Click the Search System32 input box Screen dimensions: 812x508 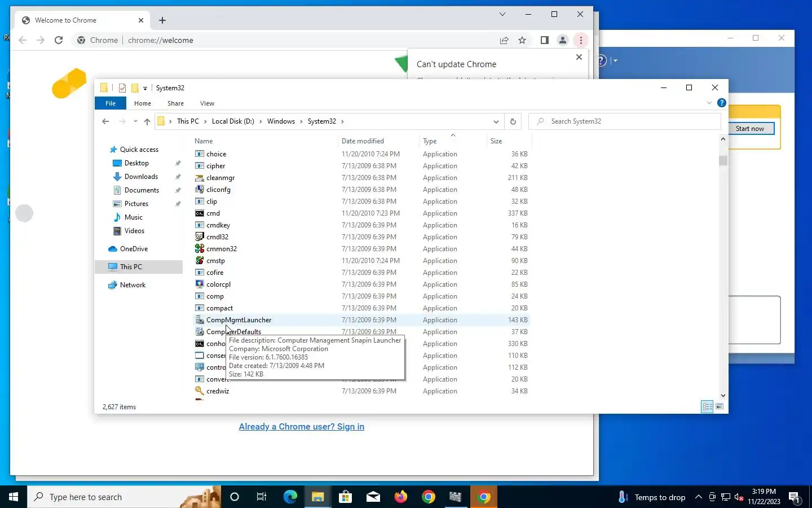[x=625, y=121]
